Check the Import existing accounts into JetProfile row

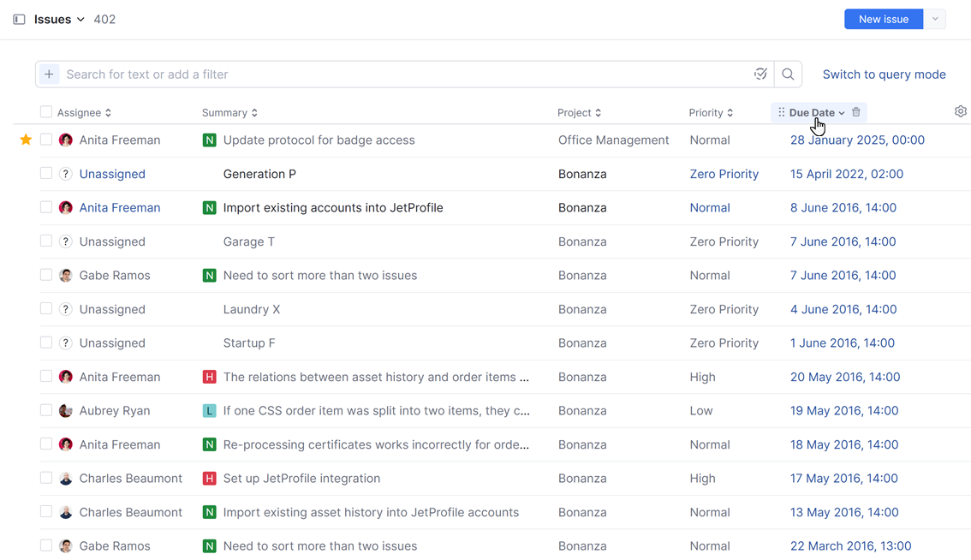[46, 207]
